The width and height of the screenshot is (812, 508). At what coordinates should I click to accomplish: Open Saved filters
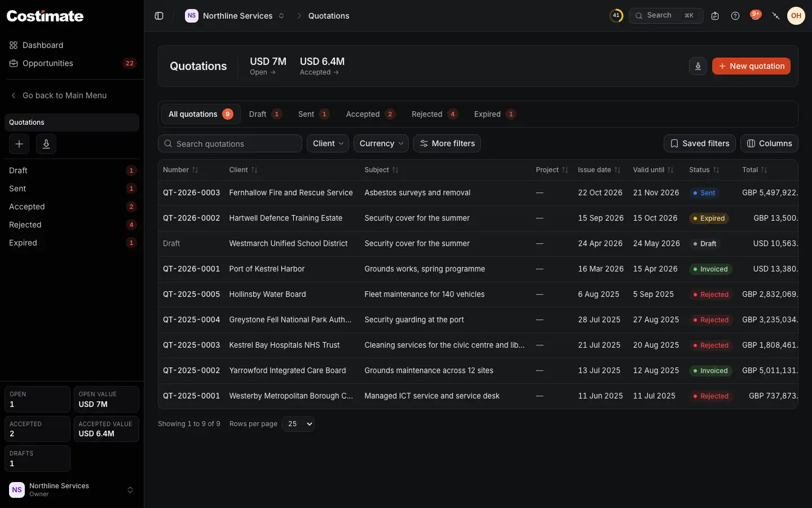tap(700, 143)
